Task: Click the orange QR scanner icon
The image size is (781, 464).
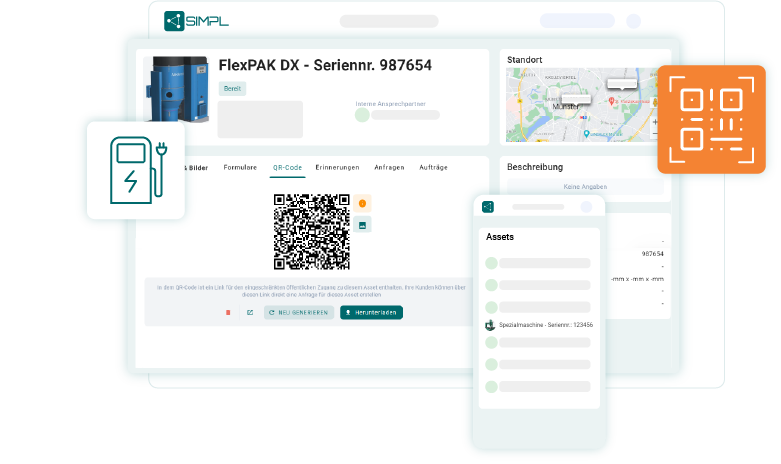Action: [x=711, y=118]
